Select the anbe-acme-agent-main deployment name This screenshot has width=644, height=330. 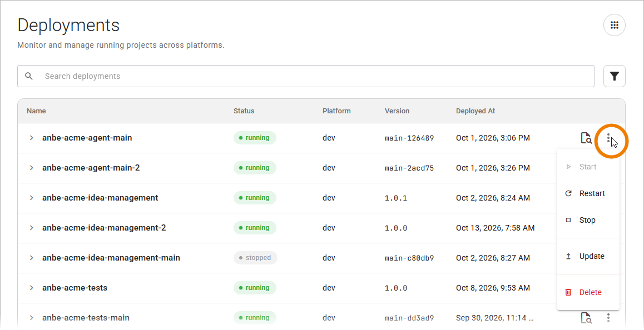pyautogui.click(x=87, y=138)
